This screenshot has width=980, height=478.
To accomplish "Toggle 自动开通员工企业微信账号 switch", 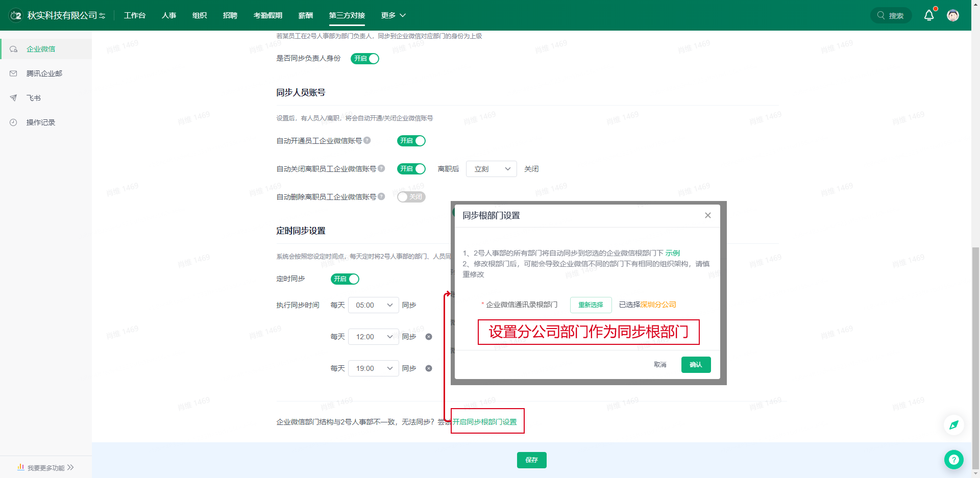I will pyautogui.click(x=411, y=141).
